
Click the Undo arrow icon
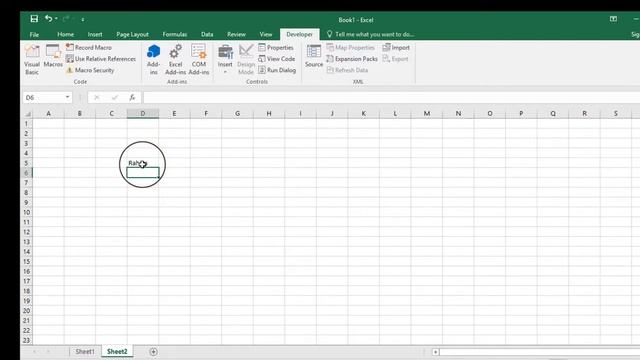49,19
